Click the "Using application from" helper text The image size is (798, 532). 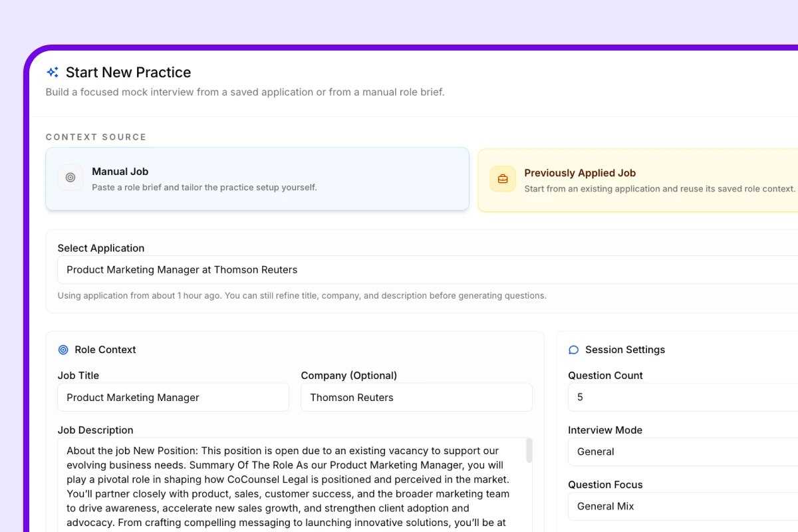click(302, 296)
